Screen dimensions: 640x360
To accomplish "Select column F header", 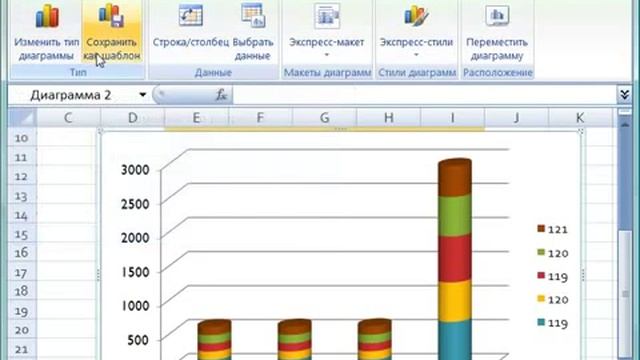I will [260, 118].
